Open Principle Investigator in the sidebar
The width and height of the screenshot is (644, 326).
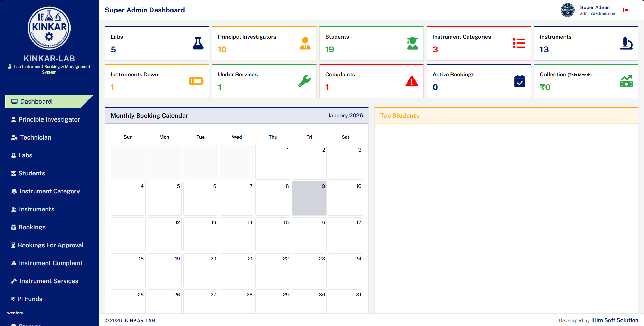tap(49, 119)
